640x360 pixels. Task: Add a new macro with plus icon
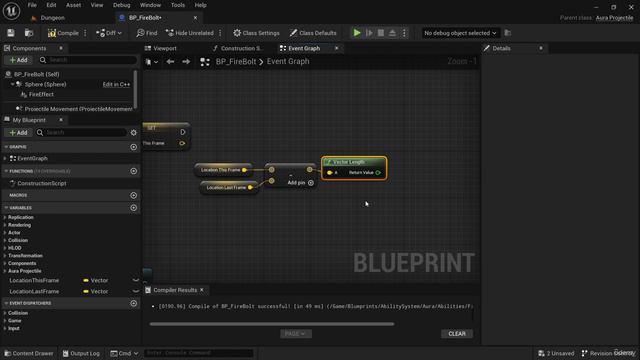pyautogui.click(x=133, y=196)
